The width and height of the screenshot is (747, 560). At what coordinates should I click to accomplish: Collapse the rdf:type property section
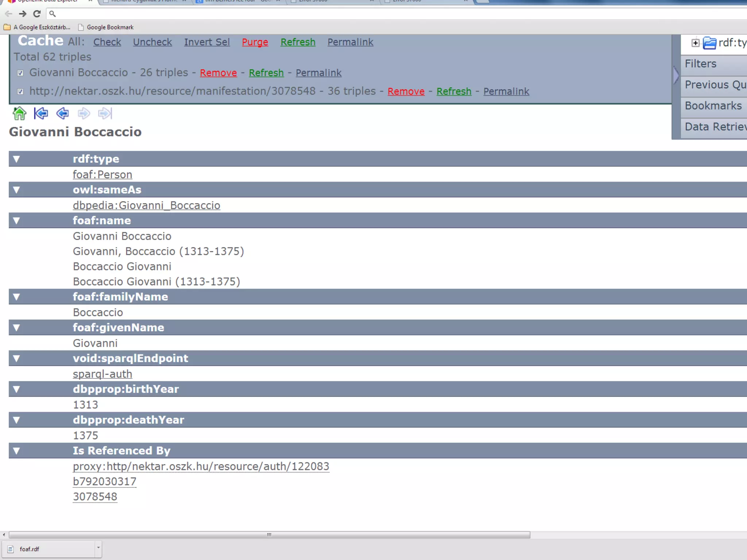[16, 159]
